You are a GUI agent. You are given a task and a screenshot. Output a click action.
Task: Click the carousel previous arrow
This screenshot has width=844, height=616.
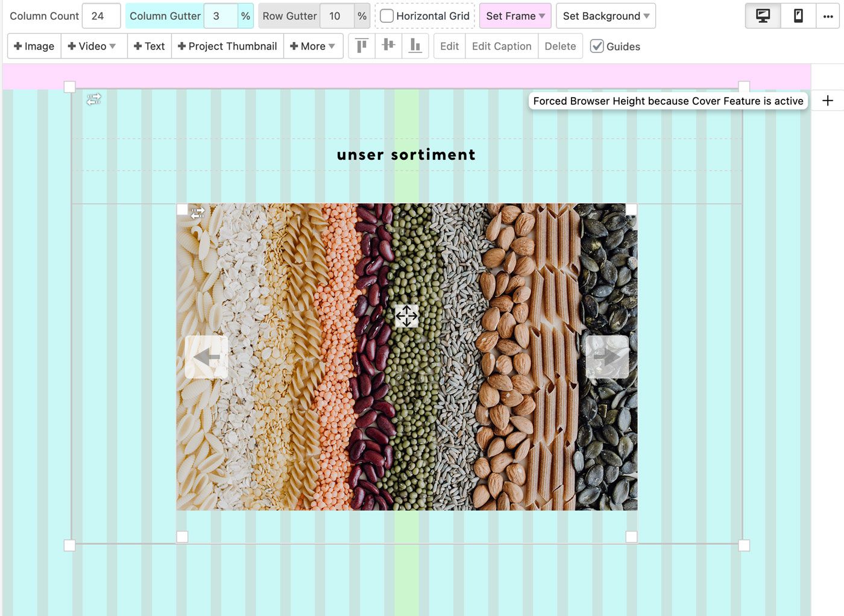pyautogui.click(x=206, y=357)
